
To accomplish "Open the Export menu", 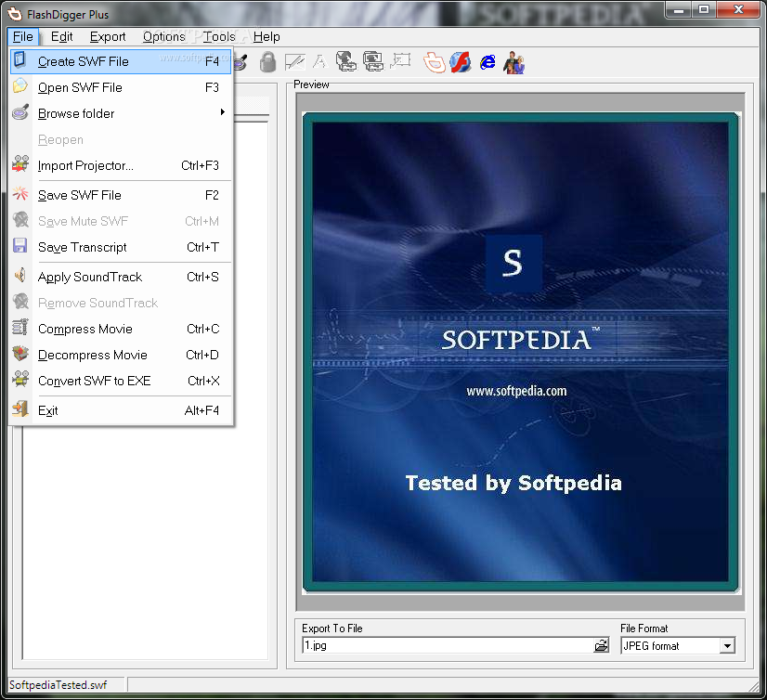I will [x=108, y=37].
